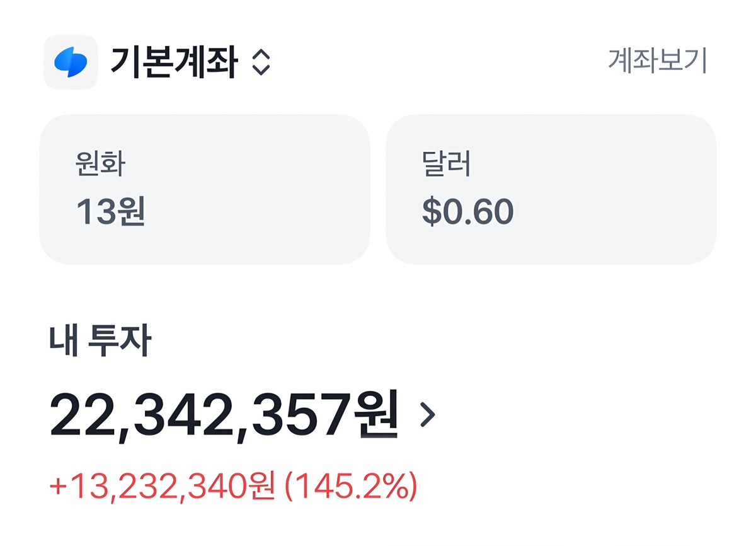The height and width of the screenshot is (546, 756).
Task: Tap the $0.60 dollar balance value
Action: [468, 212]
